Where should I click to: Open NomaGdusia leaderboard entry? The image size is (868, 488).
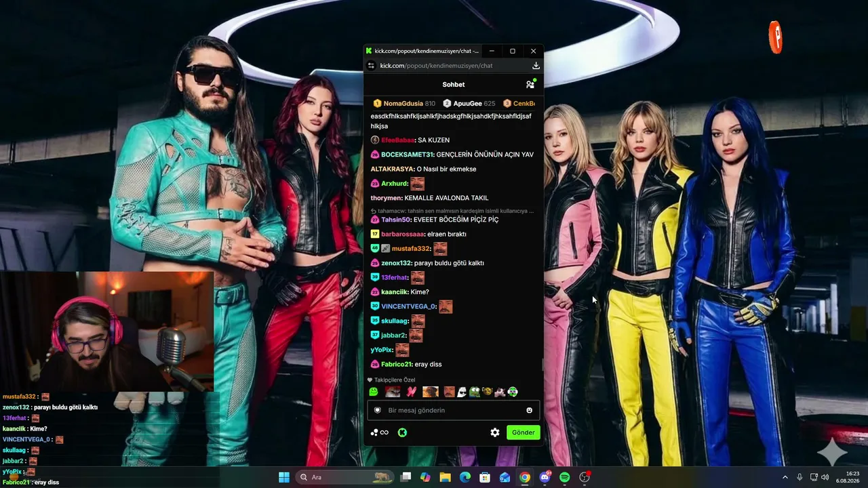click(x=404, y=104)
